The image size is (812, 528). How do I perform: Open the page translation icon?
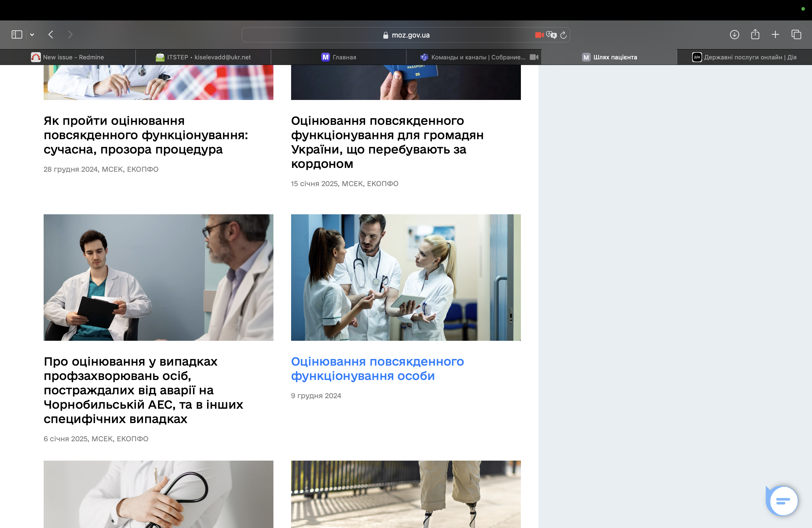point(551,35)
